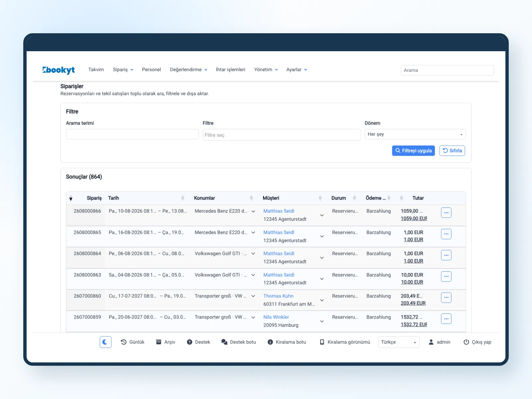This screenshot has height=399, width=532.
Task: Open Destek botu chat
Action: click(x=238, y=342)
